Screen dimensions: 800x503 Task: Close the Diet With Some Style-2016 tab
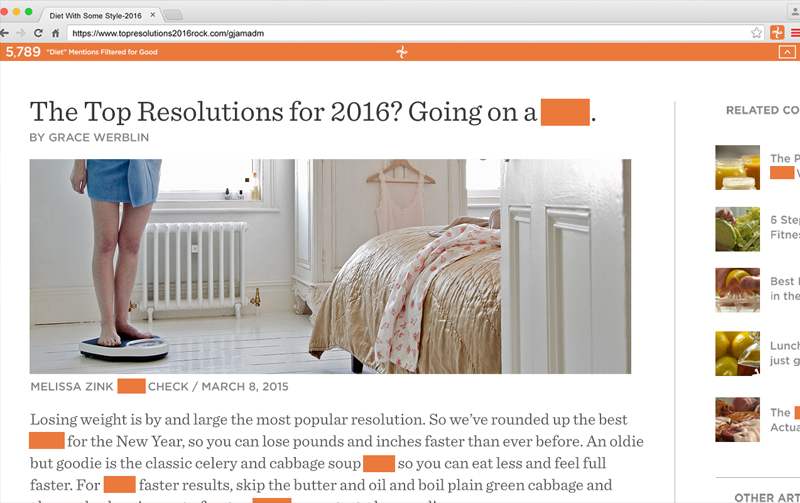(153, 15)
